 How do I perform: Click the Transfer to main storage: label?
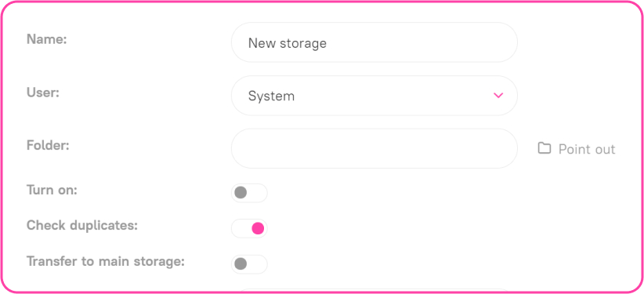click(x=106, y=262)
